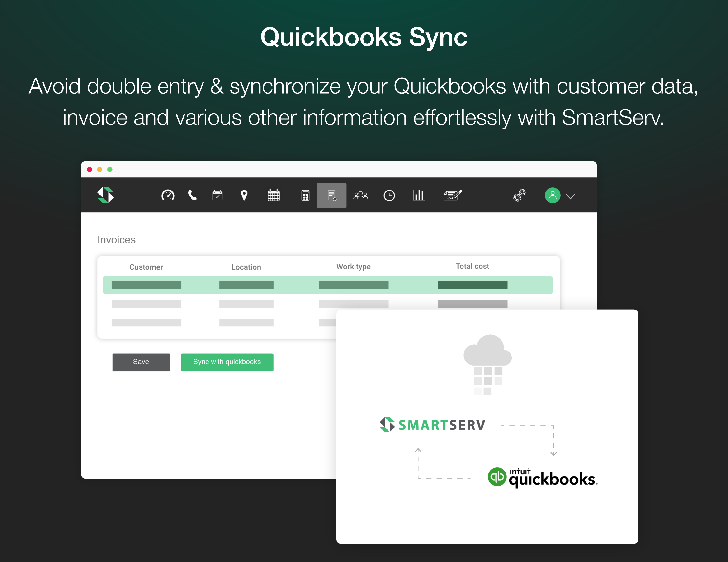The width and height of the screenshot is (728, 562).
Task: Open the settings gears icon
Action: [519, 195]
